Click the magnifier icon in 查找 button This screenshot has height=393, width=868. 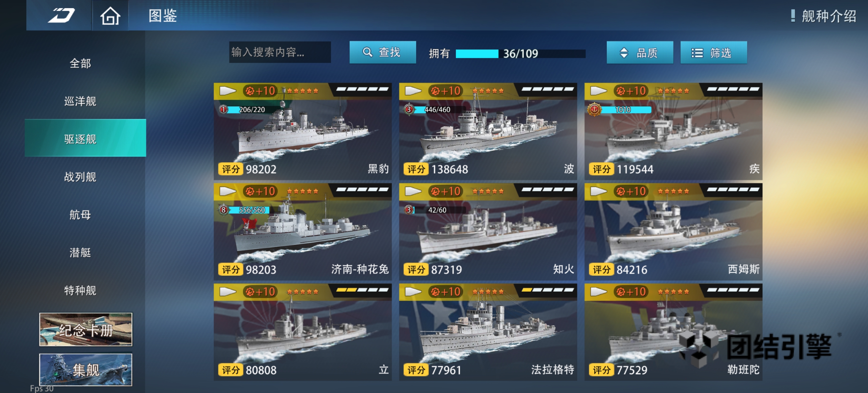[367, 52]
